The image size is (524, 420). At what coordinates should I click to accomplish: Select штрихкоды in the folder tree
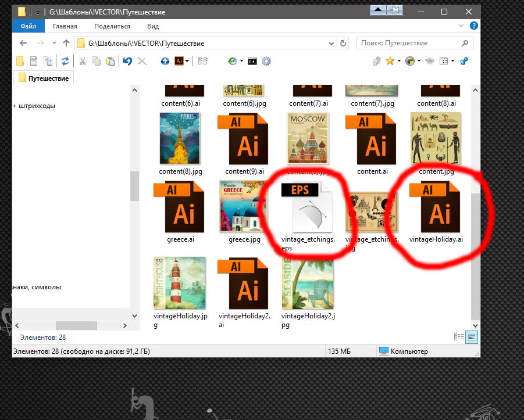tap(37, 106)
